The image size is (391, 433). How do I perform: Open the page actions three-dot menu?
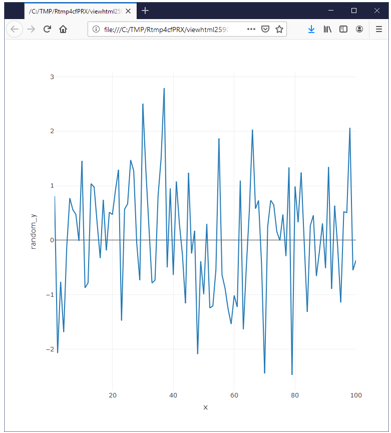point(251,29)
